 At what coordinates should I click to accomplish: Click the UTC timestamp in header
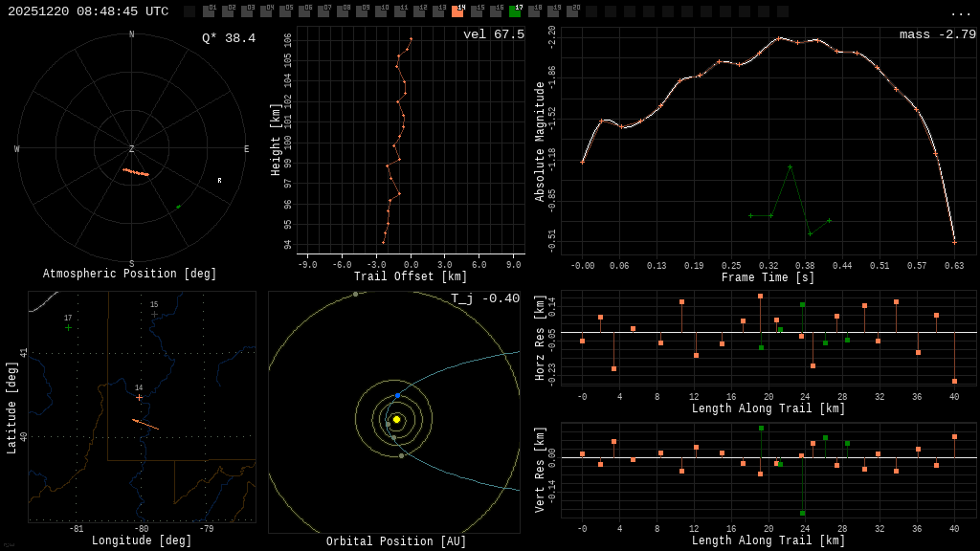pos(88,11)
